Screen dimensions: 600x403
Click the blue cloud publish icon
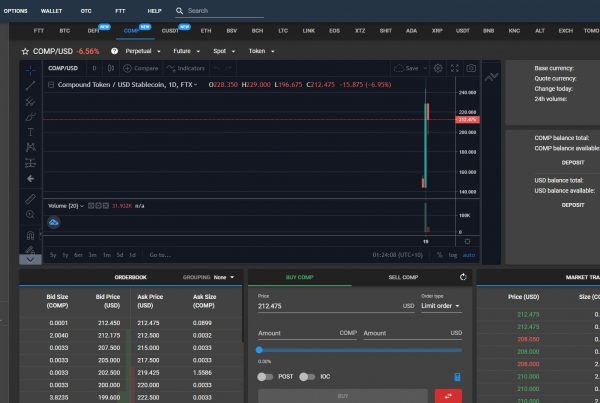pos(54,222)
